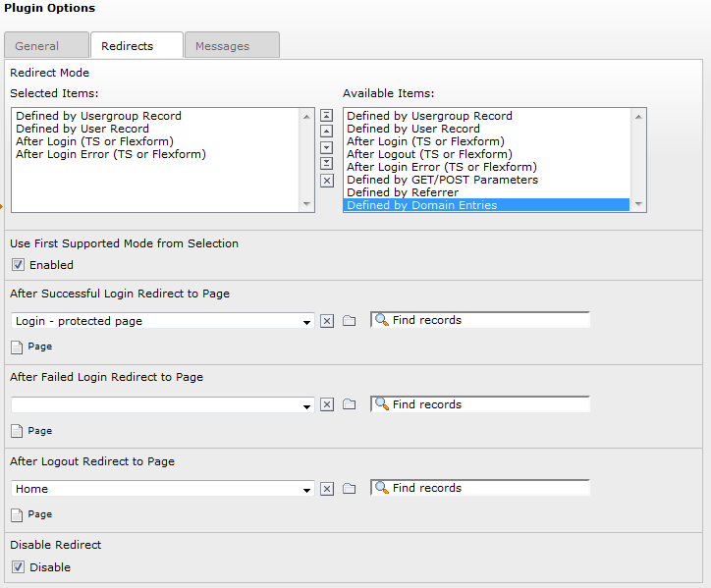Select 'After Login Error' in Selected Items list

[111, 154]
